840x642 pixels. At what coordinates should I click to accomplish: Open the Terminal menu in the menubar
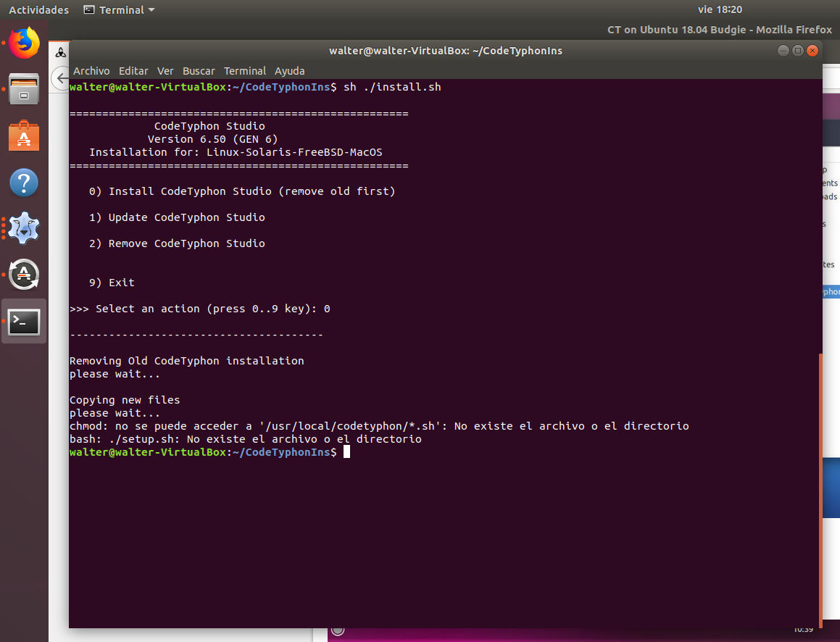pyautogui.click(x=245, y=71)
